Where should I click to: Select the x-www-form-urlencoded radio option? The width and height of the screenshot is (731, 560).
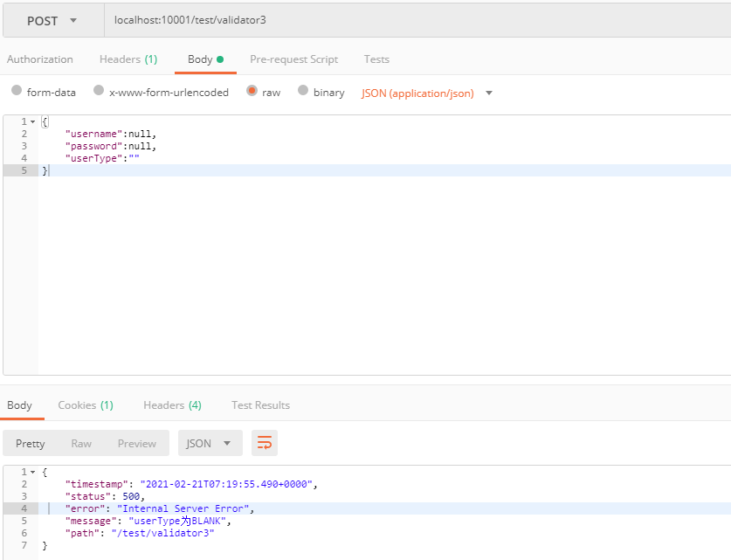click(99, 91)
